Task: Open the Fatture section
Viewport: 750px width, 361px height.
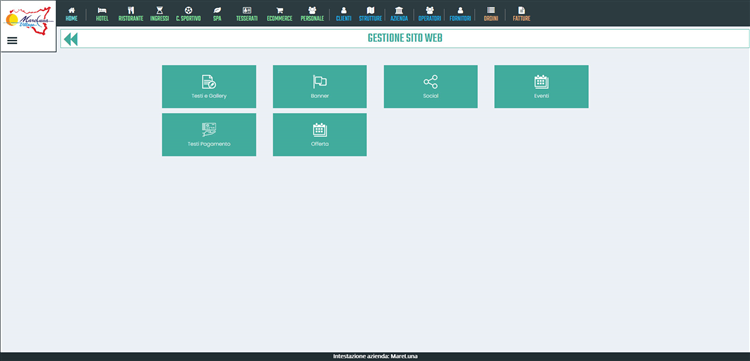Action: click(521, 14)
